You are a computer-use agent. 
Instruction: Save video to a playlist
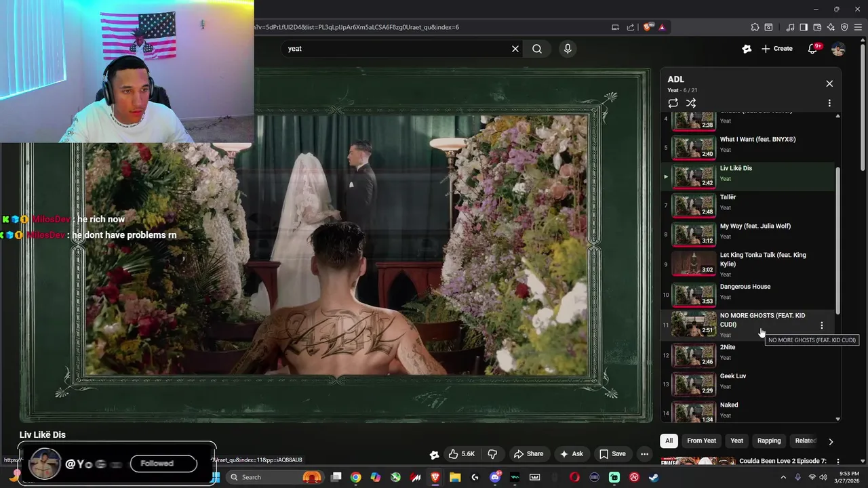612,454
